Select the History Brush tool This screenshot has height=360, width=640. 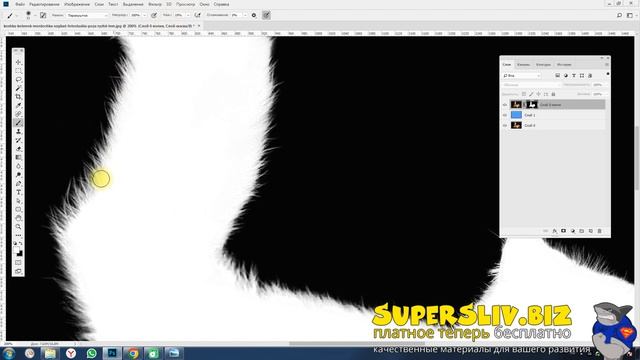18,140
